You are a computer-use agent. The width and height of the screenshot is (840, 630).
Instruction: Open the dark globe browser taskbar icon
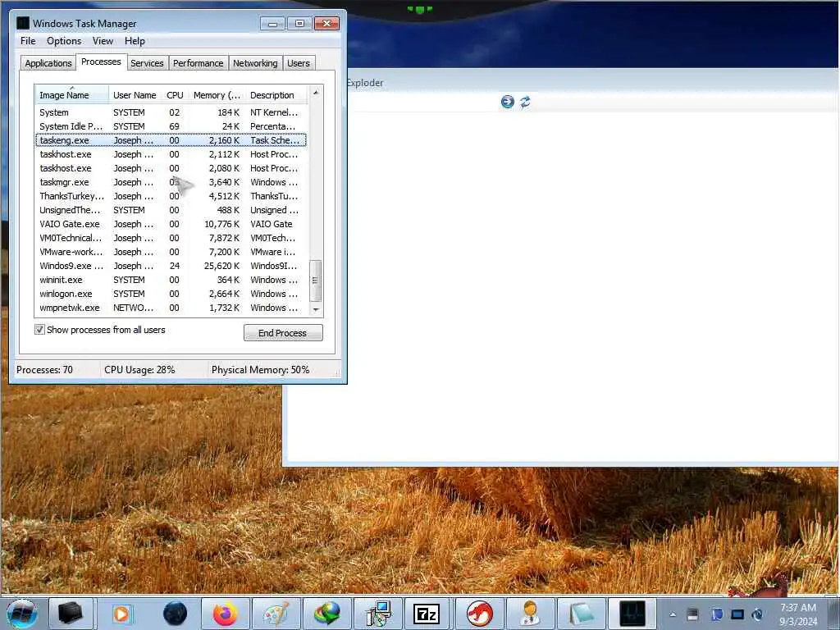(176, 614)
